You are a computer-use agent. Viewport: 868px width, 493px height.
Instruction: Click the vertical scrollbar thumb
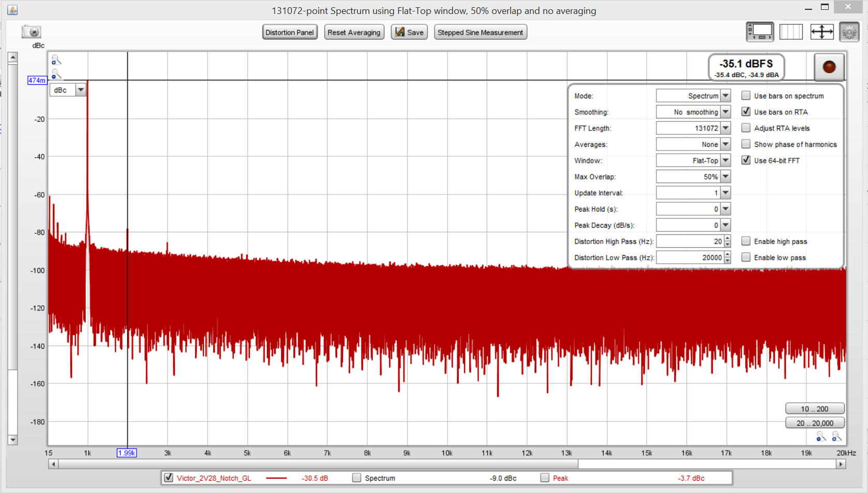coord(13,217)
